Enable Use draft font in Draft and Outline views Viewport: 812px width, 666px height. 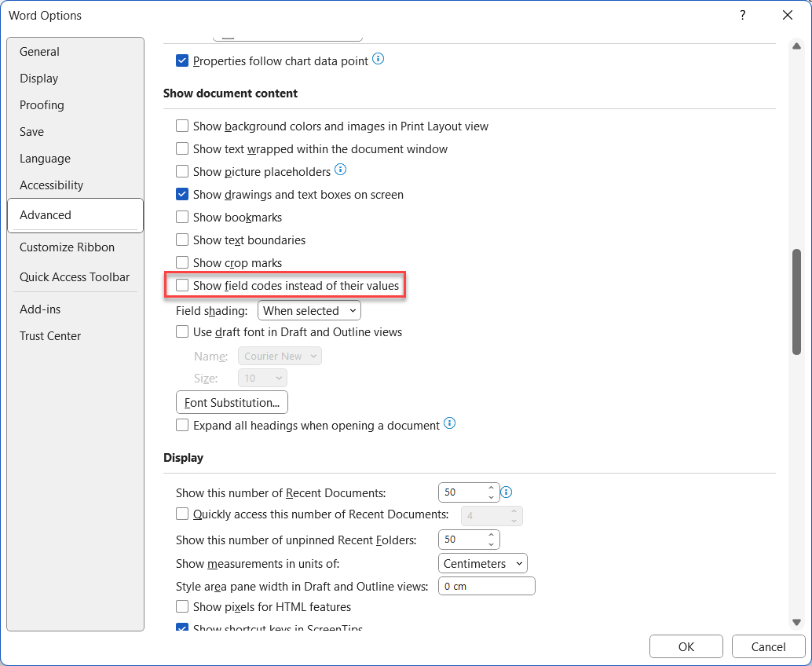pos(182,332)
